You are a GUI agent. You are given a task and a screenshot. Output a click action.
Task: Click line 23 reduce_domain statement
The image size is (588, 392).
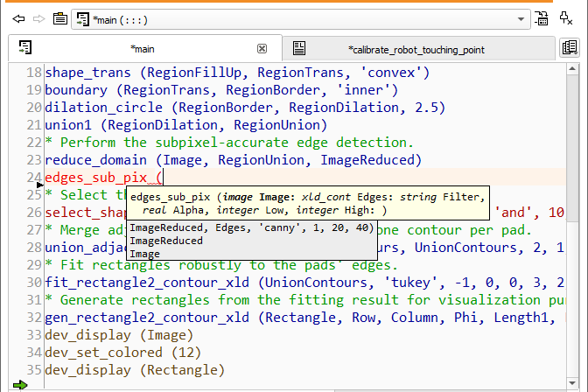tap(234, 160)
